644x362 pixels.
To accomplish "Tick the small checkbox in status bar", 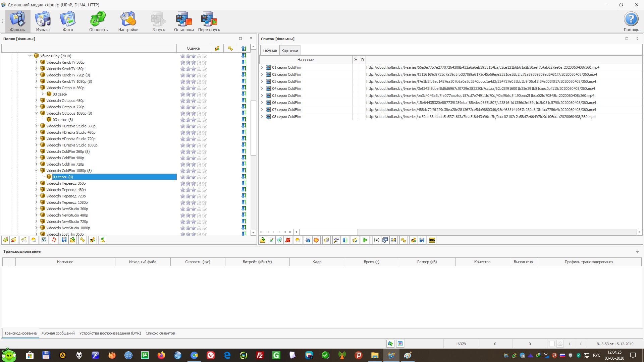I will click(551, 344).
